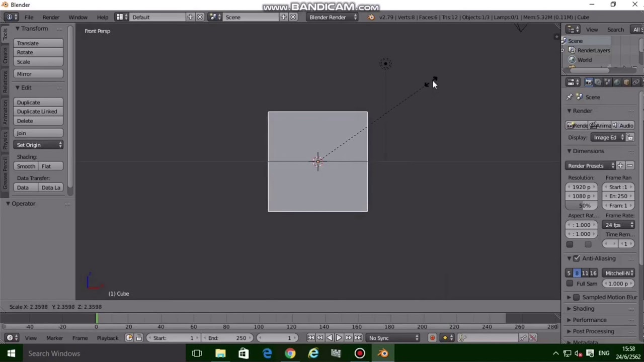Open Microsoft Store from the taskbar

[244, 353]
